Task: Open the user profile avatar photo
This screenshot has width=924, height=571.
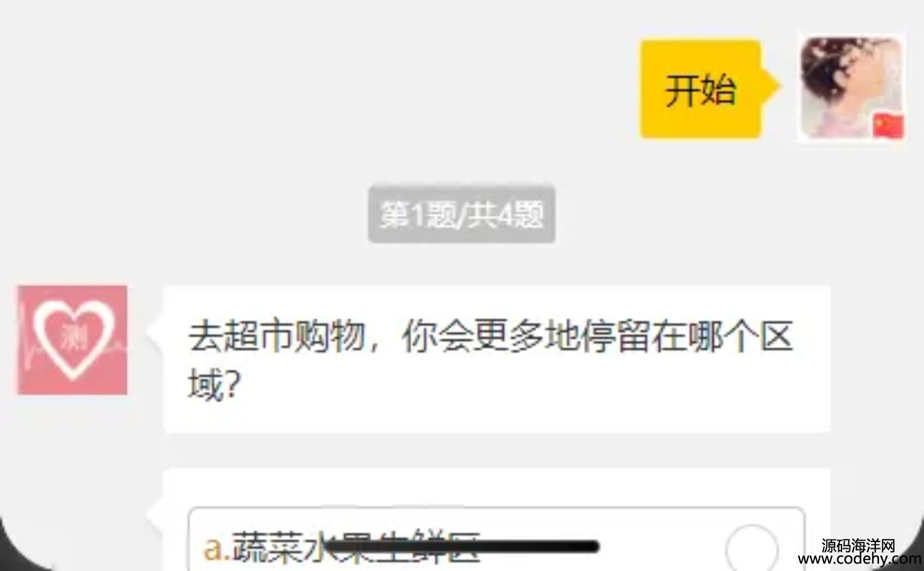Action: (851, 87)
